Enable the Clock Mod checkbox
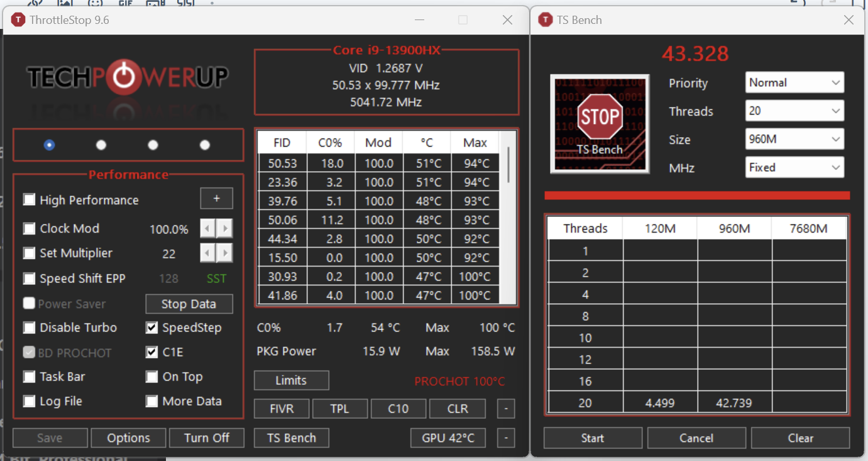The height and width of the screenshot is (461, 868). point(29,228)
